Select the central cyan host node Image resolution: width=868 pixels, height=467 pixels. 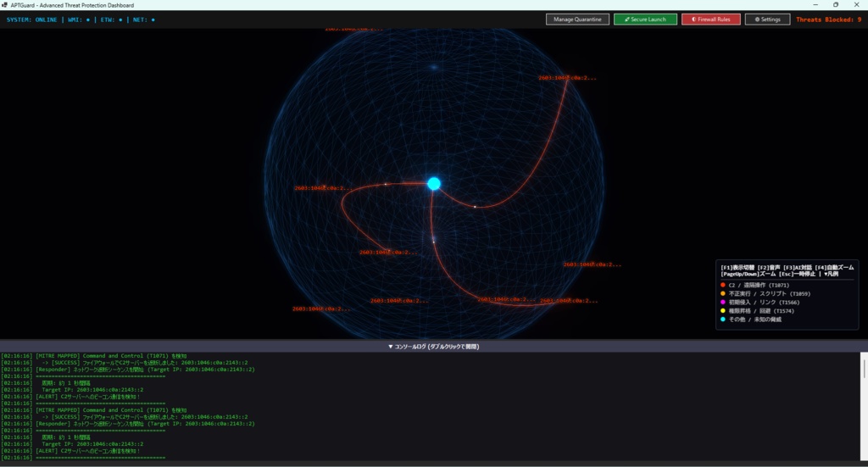434,184
